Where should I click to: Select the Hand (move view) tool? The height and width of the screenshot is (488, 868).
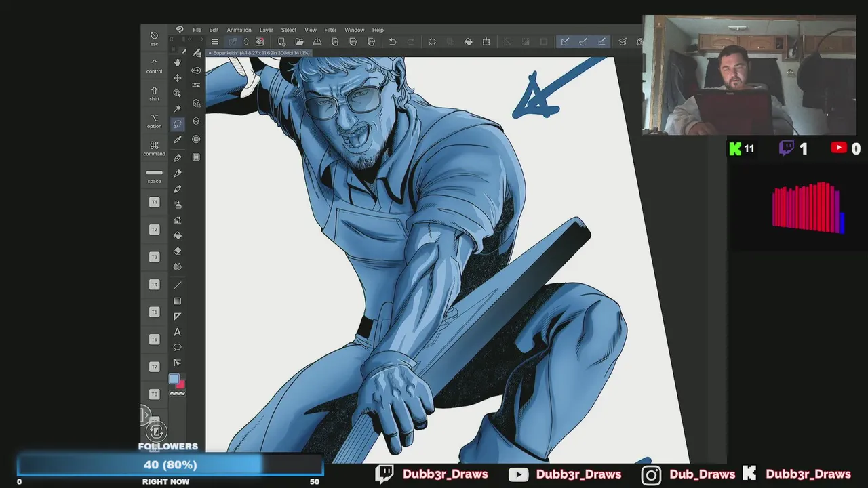(177, 62)
